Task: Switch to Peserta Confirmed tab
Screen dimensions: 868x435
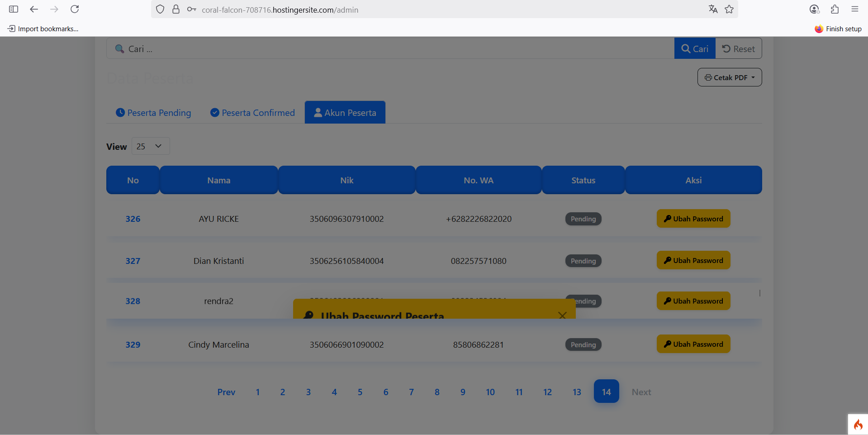Action: tap(252, 113)
